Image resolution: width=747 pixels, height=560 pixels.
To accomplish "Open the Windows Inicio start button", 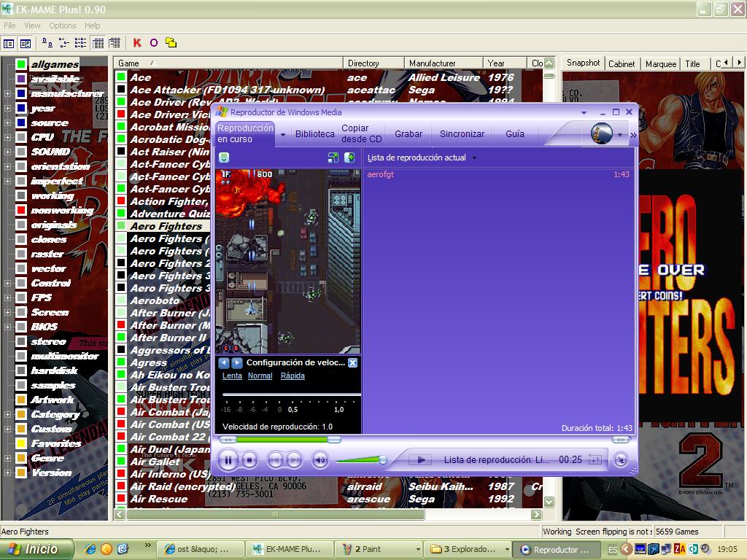I will coord(37,549).
